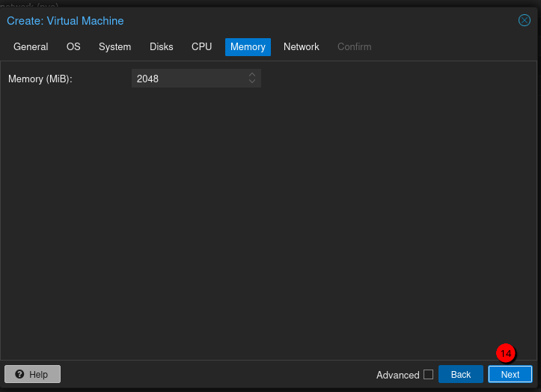Increase memory with the up spinner arrow

tap(252, 75)
